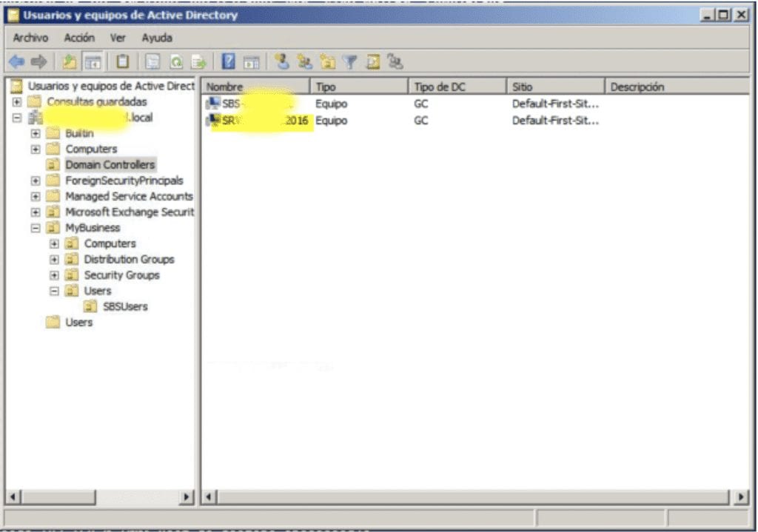The width and height of the screenshot is (758, 532).
Task: Click the create new group icon
Action: tap(303, 62)
